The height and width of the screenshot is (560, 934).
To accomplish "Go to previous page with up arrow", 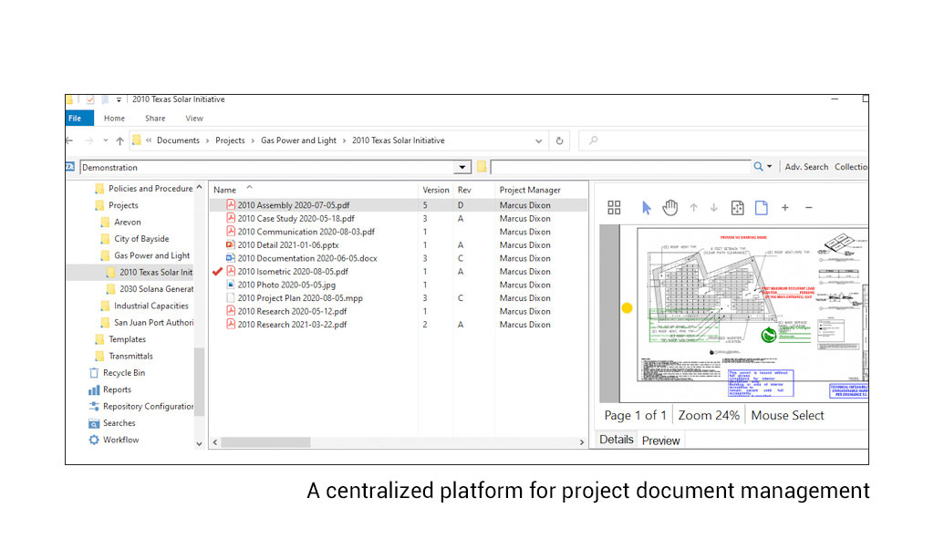I will coord(694,207).
